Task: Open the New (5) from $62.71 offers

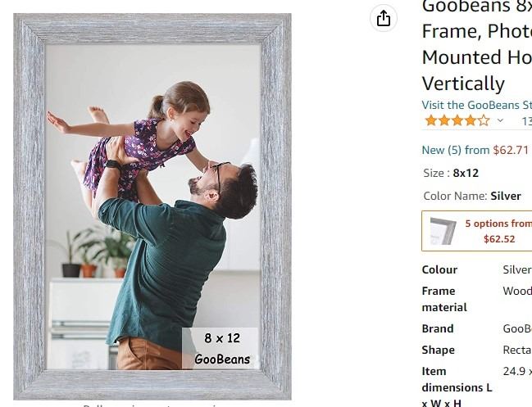Action: [475, 150]
